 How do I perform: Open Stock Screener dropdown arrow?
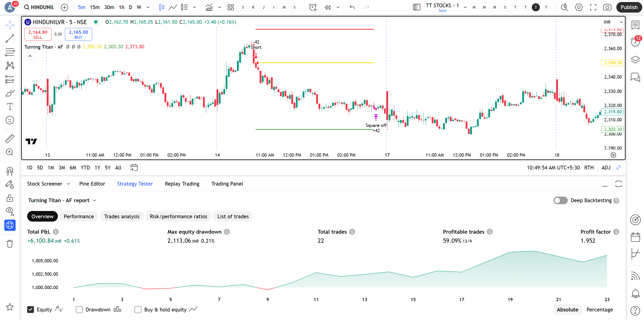tap(68, 184)
